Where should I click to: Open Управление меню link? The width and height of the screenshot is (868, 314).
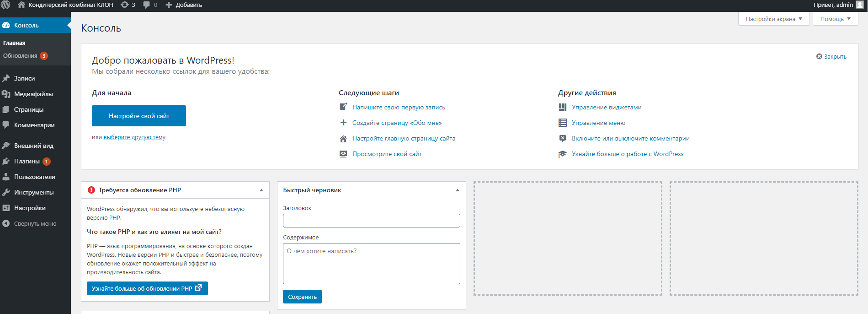click(598, 123)
